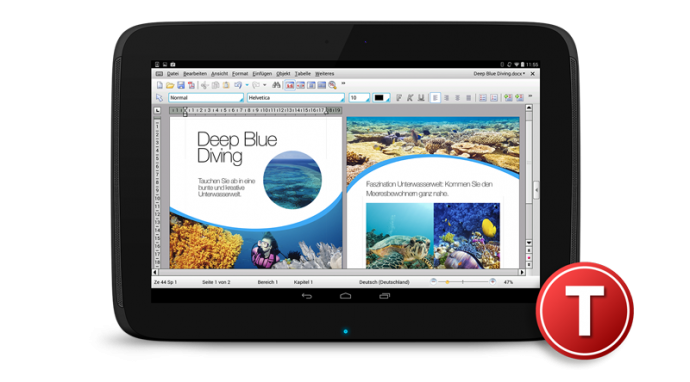This screenshot has width=690, height=382.
Task: Close the document with the X button
Action: pyautogui.click(x=532, y=74)
